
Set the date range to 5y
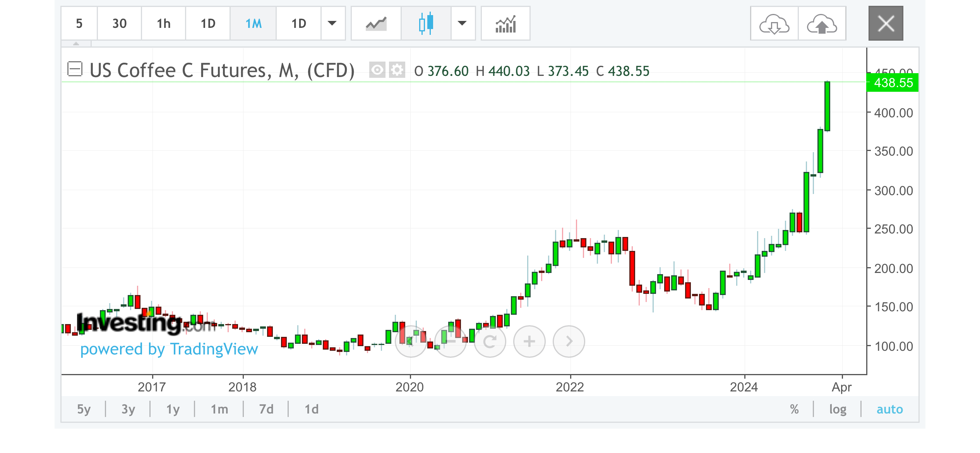(x=84, y=409)
